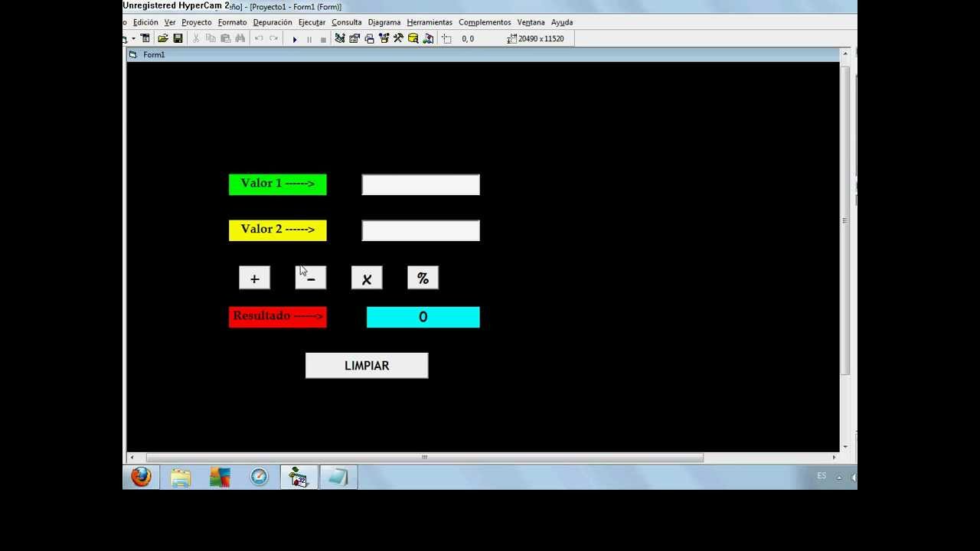
Task: Open the Formato menu
Action: click(x=232, y=22)
